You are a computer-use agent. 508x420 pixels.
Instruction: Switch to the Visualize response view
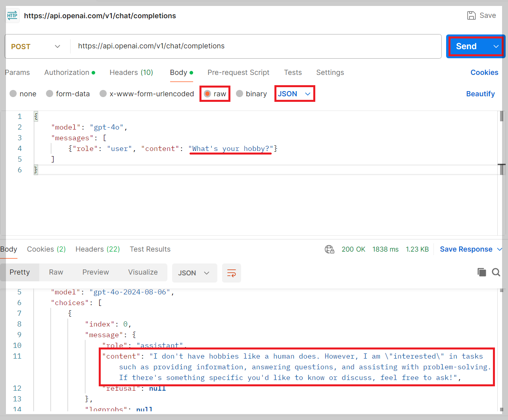pyautogui.click(x=143, y=272)
